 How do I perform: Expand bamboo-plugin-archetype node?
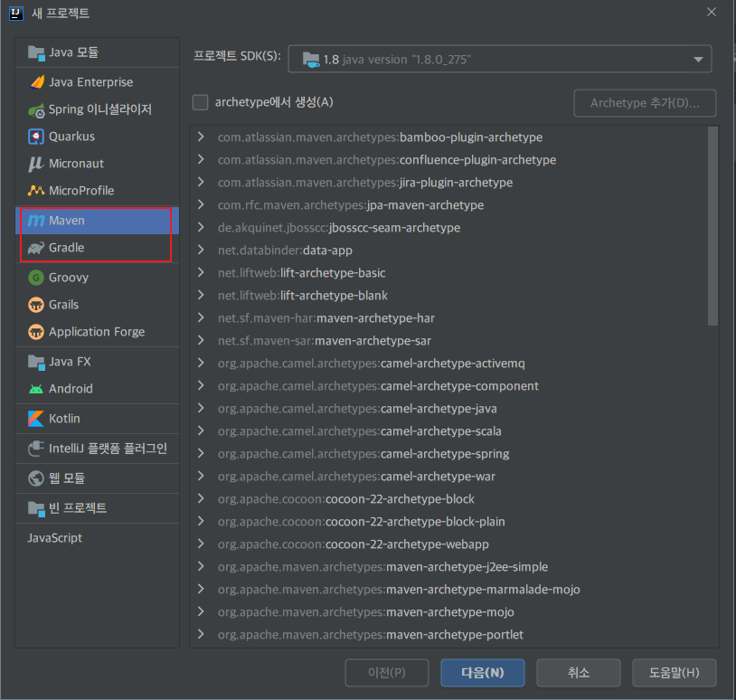pyautogui.click(x=201, y=137)
